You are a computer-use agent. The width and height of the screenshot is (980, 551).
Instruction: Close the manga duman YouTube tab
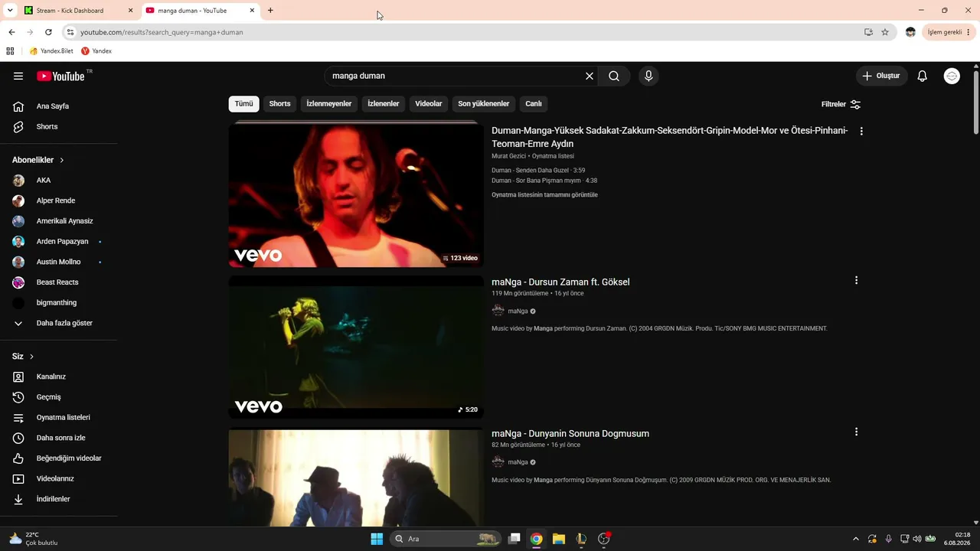tap(252, 11)
